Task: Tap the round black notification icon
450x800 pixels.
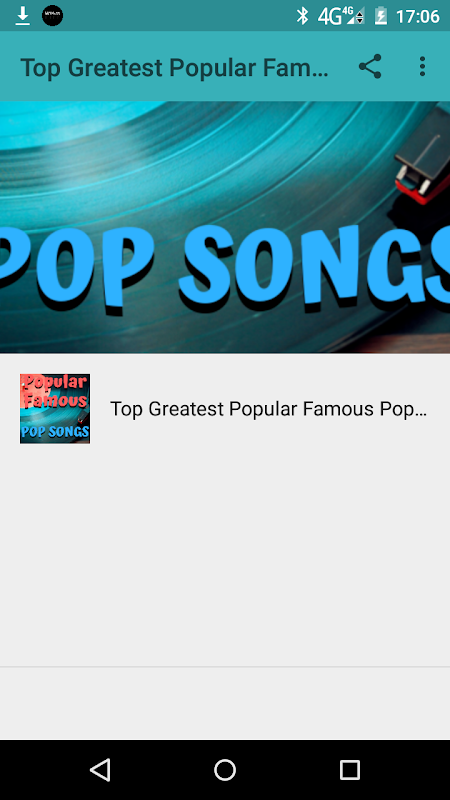Action: point(53,16)
